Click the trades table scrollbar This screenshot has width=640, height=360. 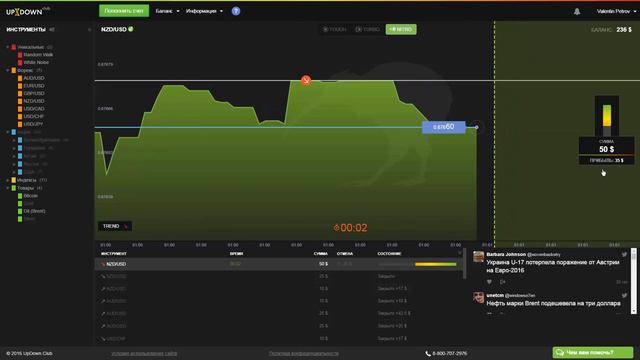464,264
